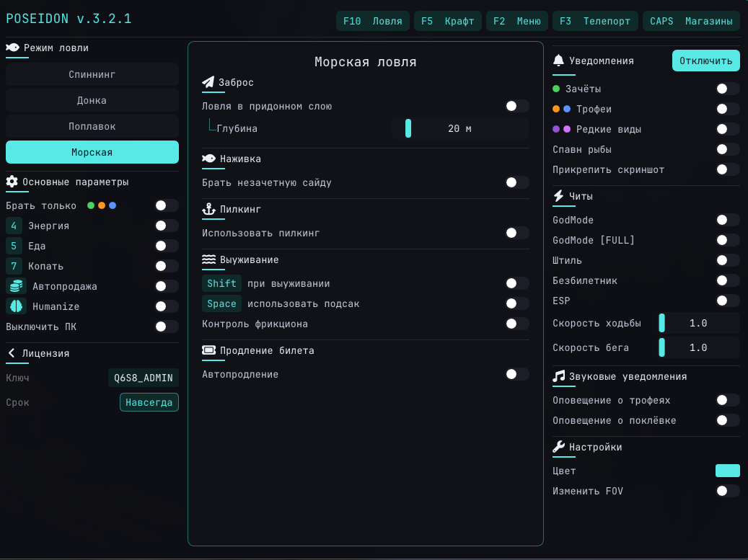Viewport: 748px width, 560px height.
Task: Enable Ловля в придонном слое
Action: point(517,106)
